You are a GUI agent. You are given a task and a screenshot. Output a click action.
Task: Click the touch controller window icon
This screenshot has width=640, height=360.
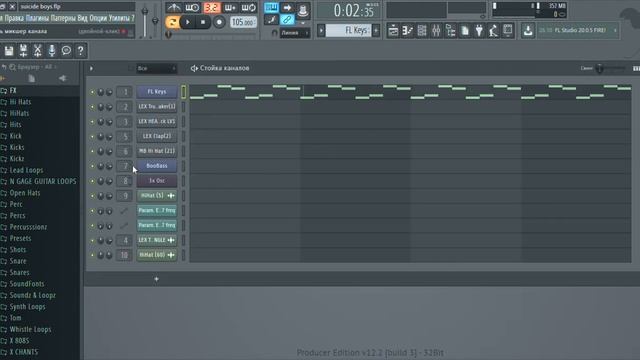[x=508, y=30]
